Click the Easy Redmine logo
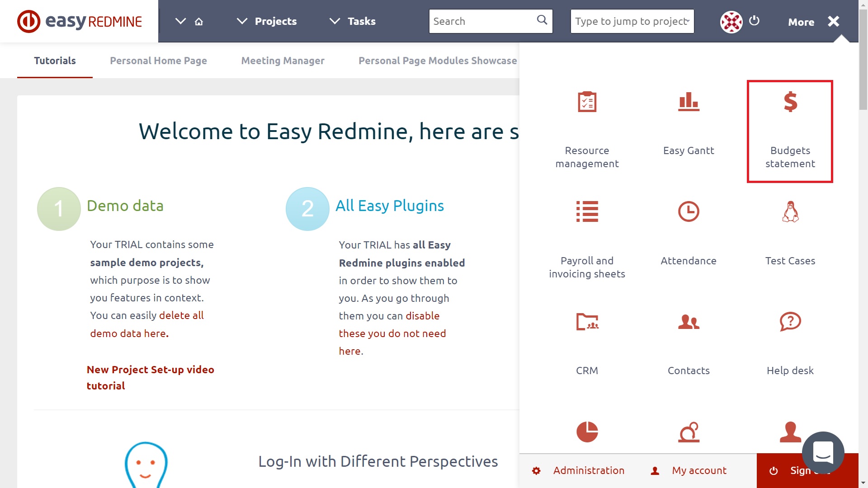This screenshot has width=868, height=488. click(x=80, y=21)
